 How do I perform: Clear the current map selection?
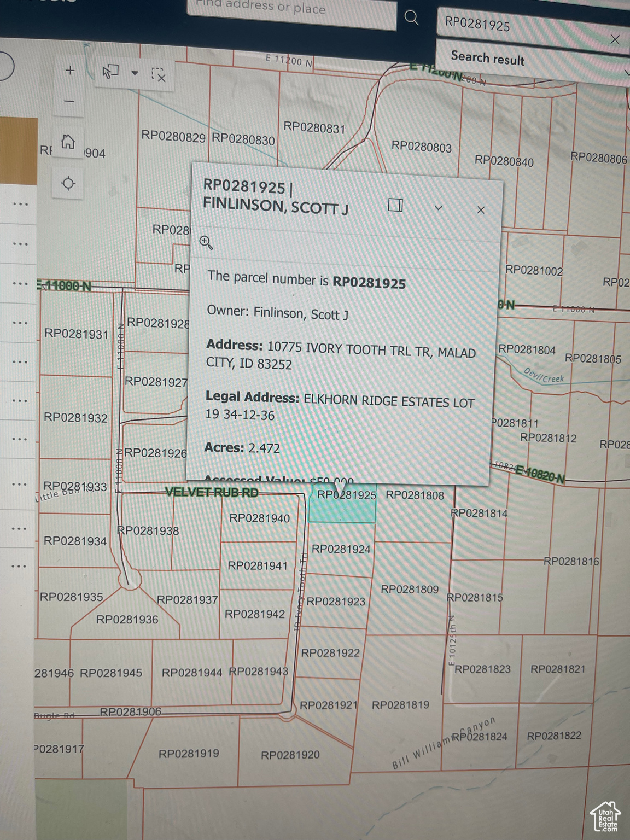(x=158, y=75)
